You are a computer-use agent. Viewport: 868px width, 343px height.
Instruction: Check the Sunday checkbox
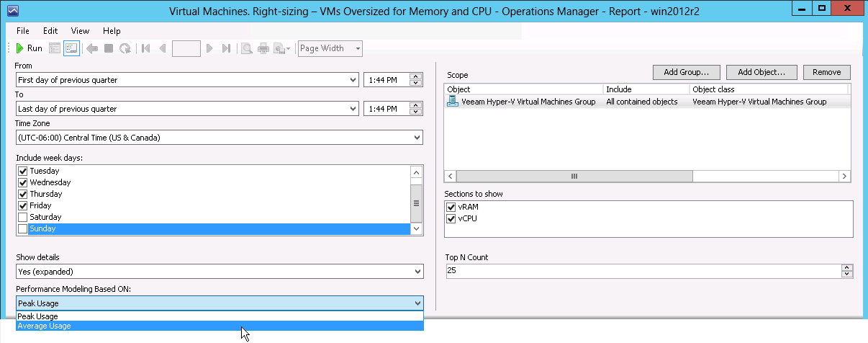pyautogui.click(x=22, y=228)
